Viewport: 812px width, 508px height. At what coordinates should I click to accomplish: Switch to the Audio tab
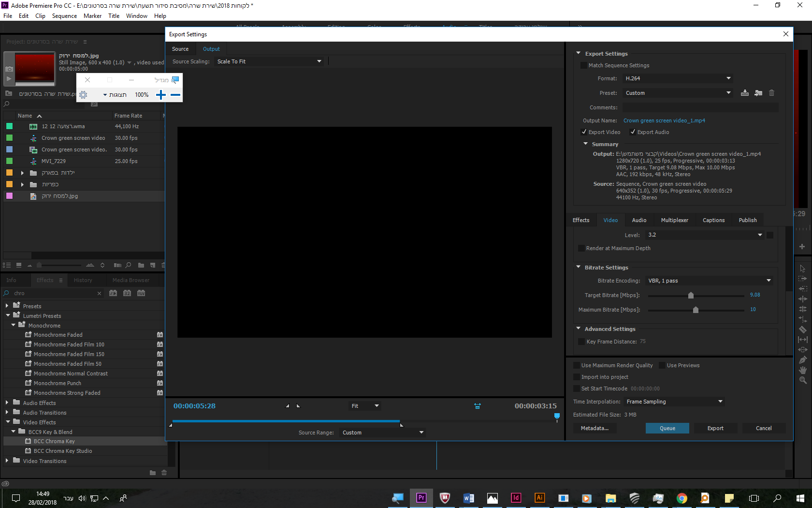tap(639, 220)
